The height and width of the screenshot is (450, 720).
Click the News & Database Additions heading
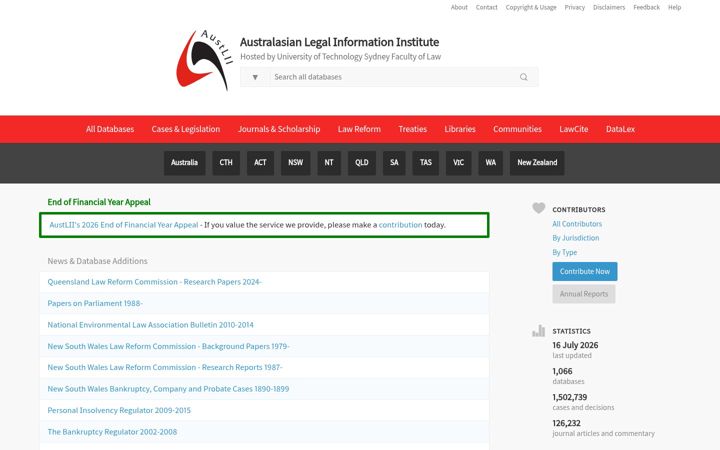tap(97, 261)
